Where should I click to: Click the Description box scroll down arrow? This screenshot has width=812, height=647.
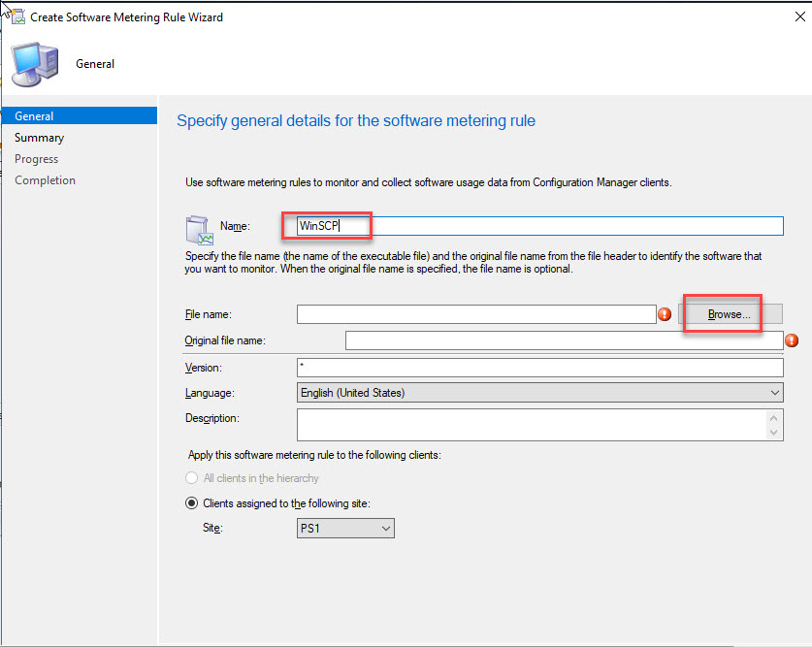(774, 432)
